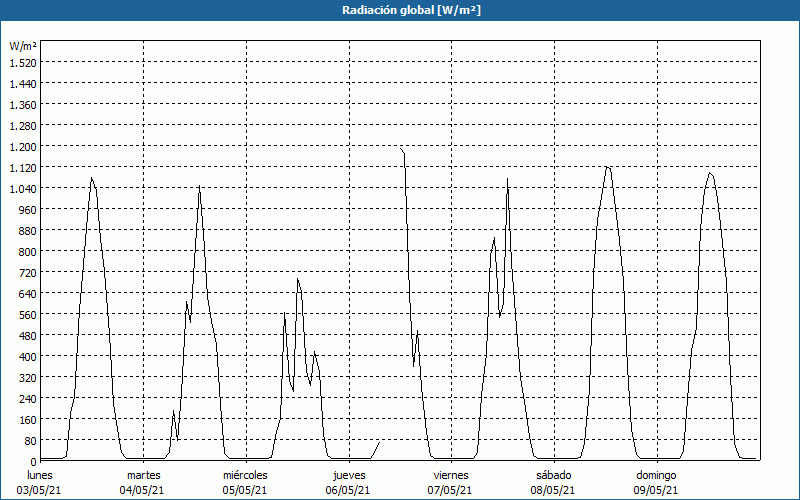Image resolution: width=800 pixels, height=500 pixels.
Task: Click the 160 y-axis value
Action: (28, 420)
